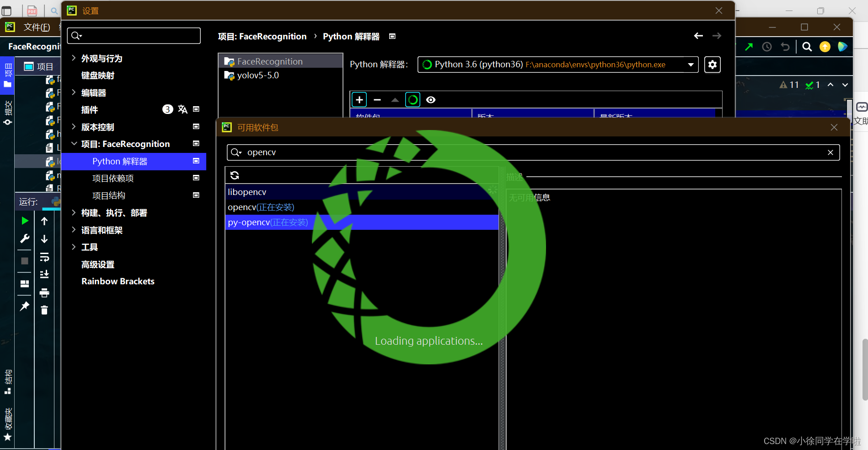
Task: Open Keymap settings (键盘映射)
Action: coord(98,76)
